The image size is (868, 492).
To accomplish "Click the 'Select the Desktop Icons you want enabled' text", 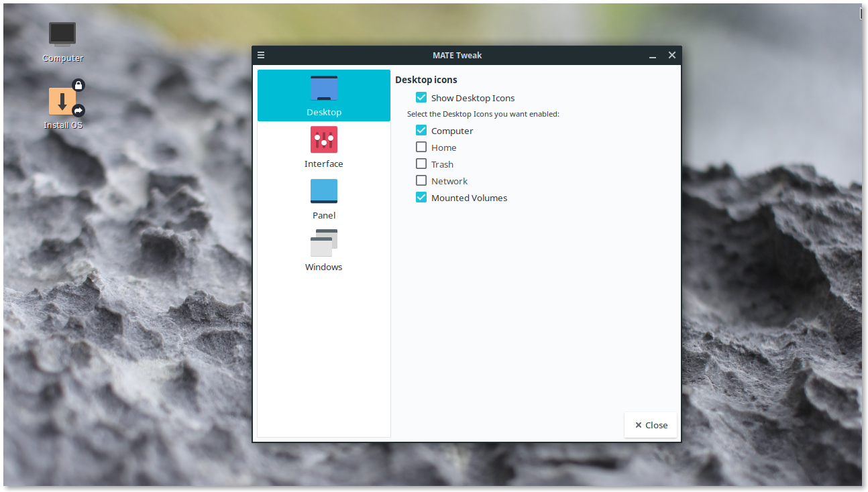I will click(x=483, y=114).
